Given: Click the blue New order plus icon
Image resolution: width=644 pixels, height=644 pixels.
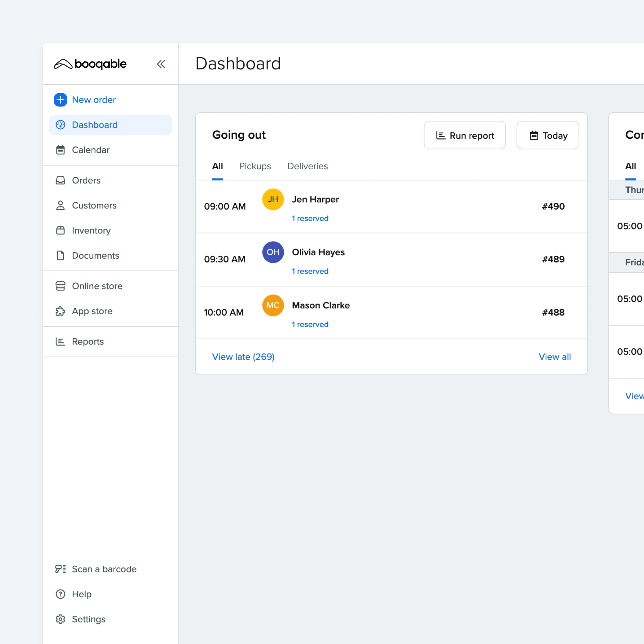Looking at the screenshot, I should click(x=60, y=100).
